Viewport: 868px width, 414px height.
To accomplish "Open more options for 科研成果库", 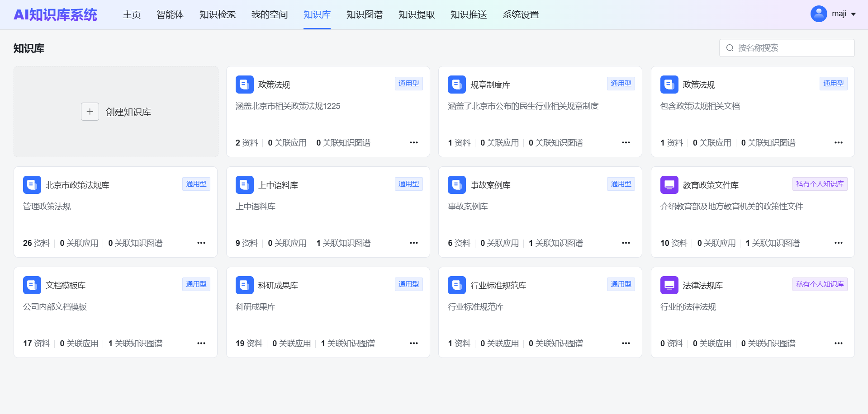I will tap(414, 343).
